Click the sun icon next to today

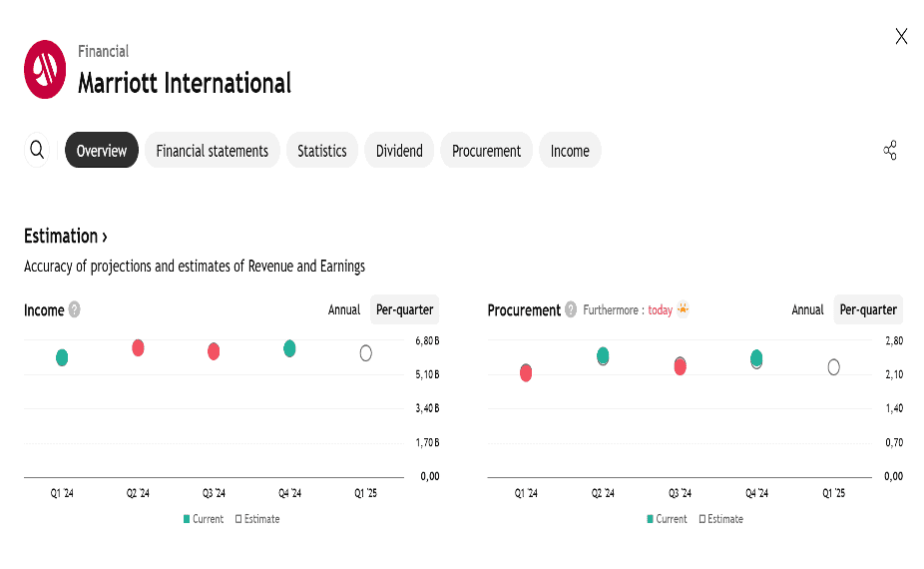coord(683,309)
